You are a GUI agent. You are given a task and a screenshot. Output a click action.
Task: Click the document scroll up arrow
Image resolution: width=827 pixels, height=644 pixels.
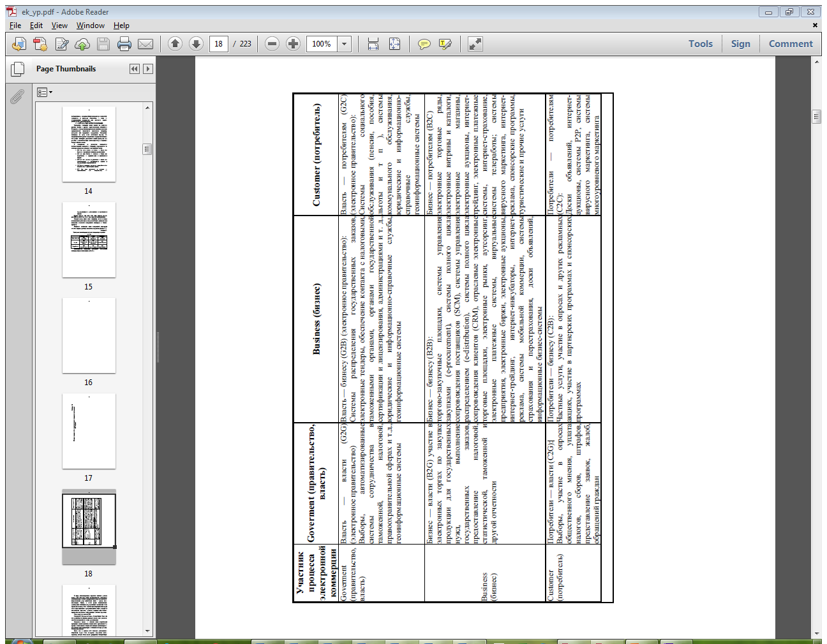click(x=816, y=61)
